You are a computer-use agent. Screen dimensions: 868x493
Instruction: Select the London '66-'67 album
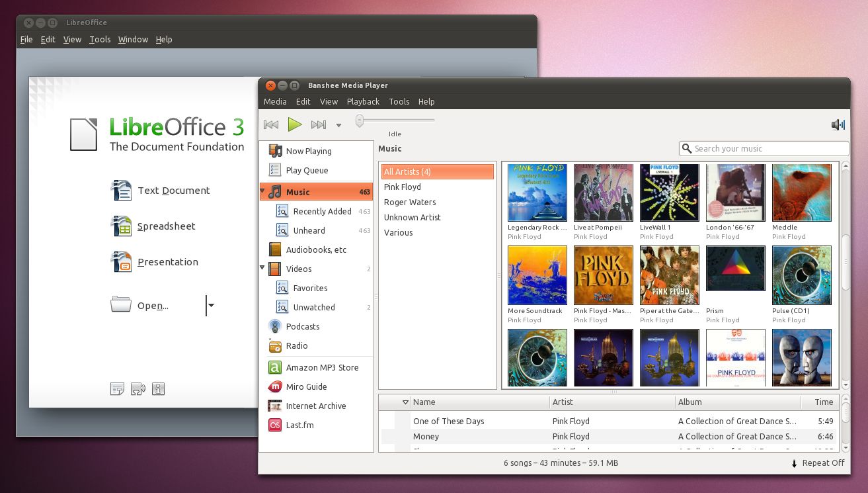pos(736,193)
